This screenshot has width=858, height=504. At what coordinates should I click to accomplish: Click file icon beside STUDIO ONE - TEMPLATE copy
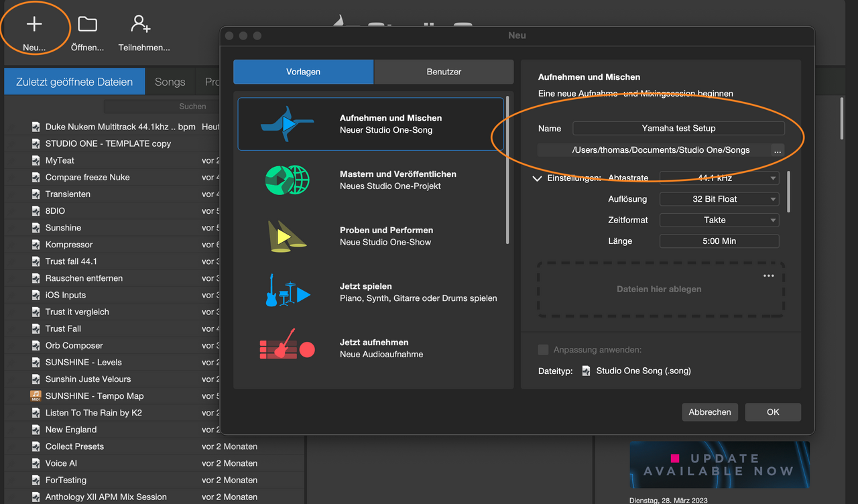tap(36, 143)
